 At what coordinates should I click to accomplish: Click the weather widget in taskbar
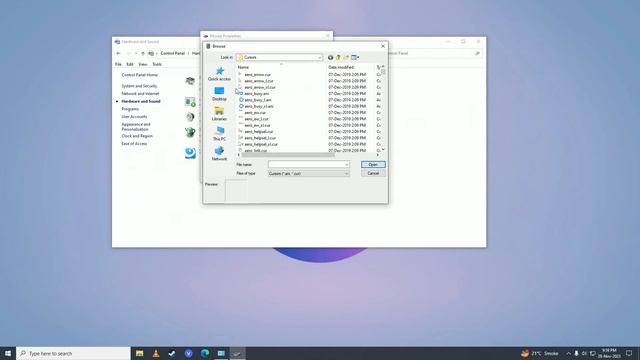540,353
